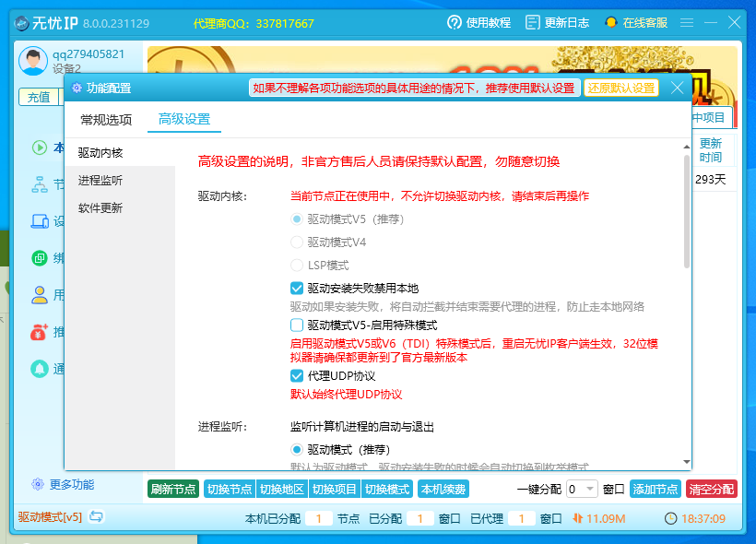Select LSP模式 radio button
The image size is (756, 544).
(x=297, y=266)
